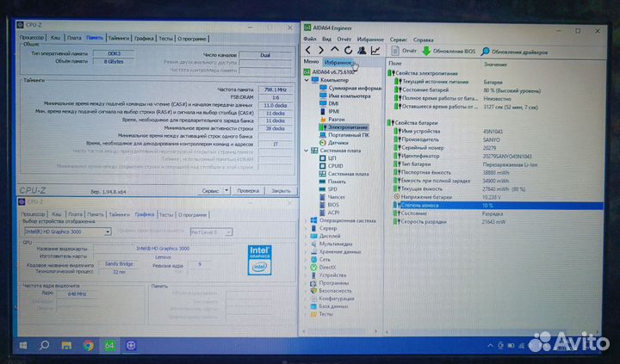Open the graph chart icon in AIDA64 toolbar
The height and width of the screenshot is (364, 620).
[375, 51]
